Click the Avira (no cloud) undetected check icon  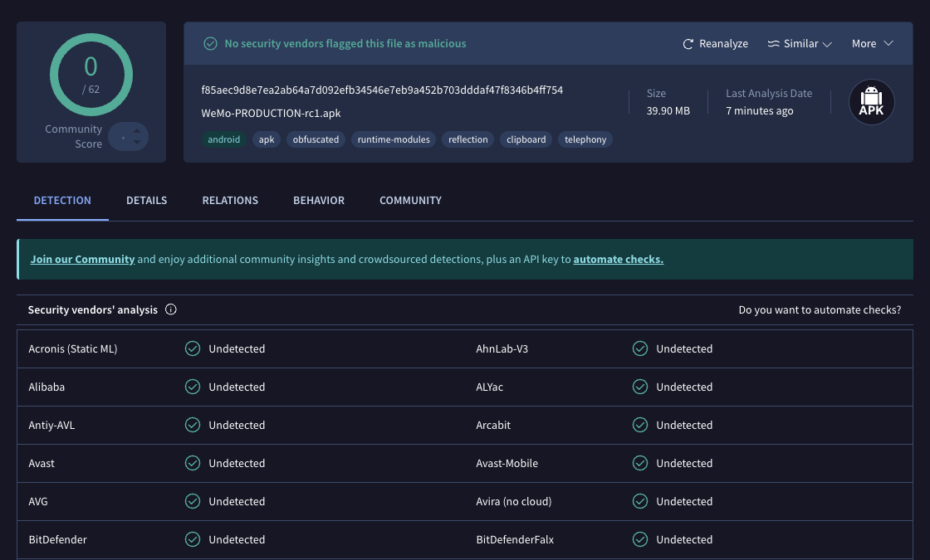point(640,501)
